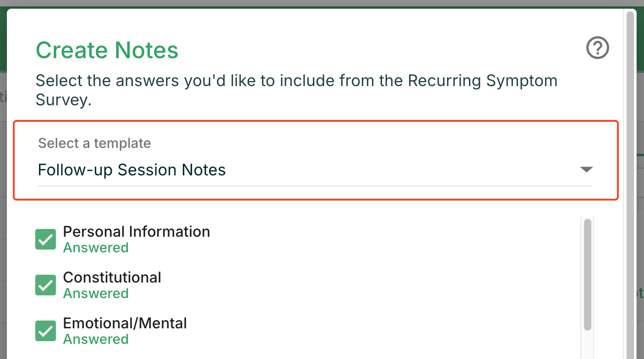Click the outer dialog scrollbar
The width and height of the screenshot is (644, 359).
(630, 183)
